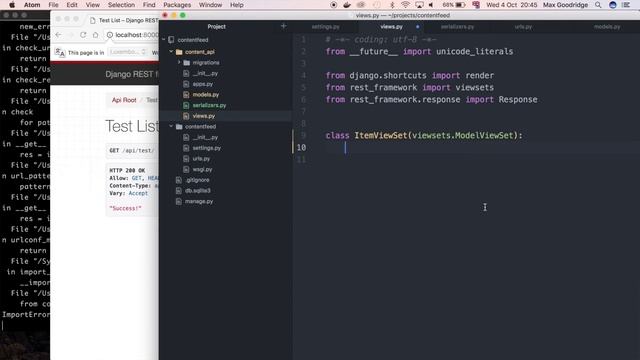Open the Atom application menu
The width and height of the screenshot is (640, 360).
coord(32,5)
